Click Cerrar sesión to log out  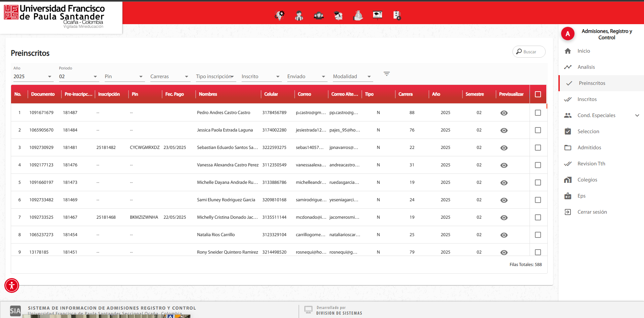point(592,212)
